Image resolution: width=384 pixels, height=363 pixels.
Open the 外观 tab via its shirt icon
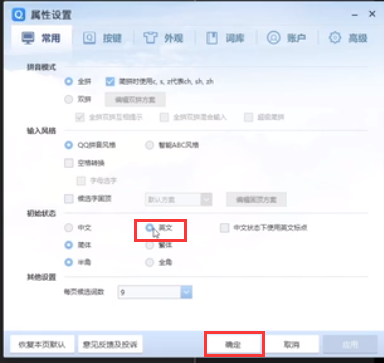point(150,38)
